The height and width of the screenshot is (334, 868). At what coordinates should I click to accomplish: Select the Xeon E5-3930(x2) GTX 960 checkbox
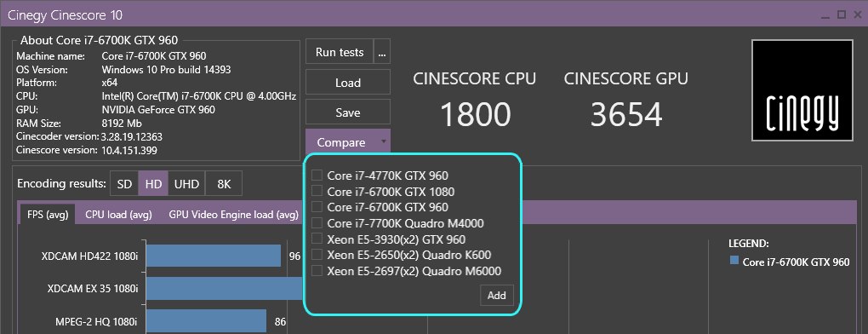pos(317,239)
